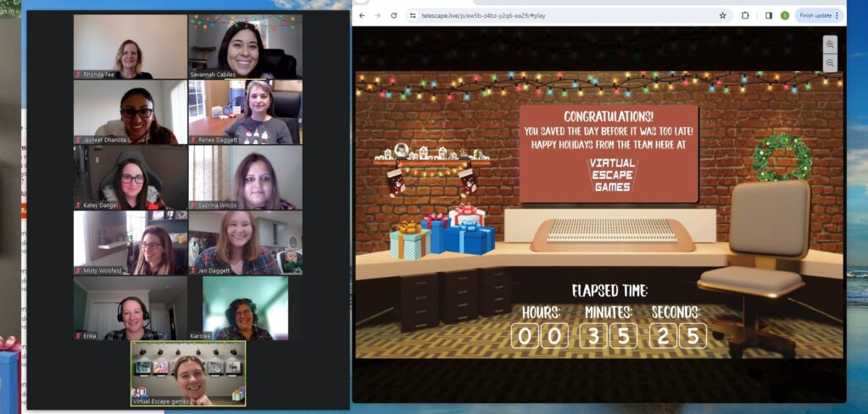868x414 pixels.
Task: Click the white gift with red ribbon
Action: (x=466, y=215)
